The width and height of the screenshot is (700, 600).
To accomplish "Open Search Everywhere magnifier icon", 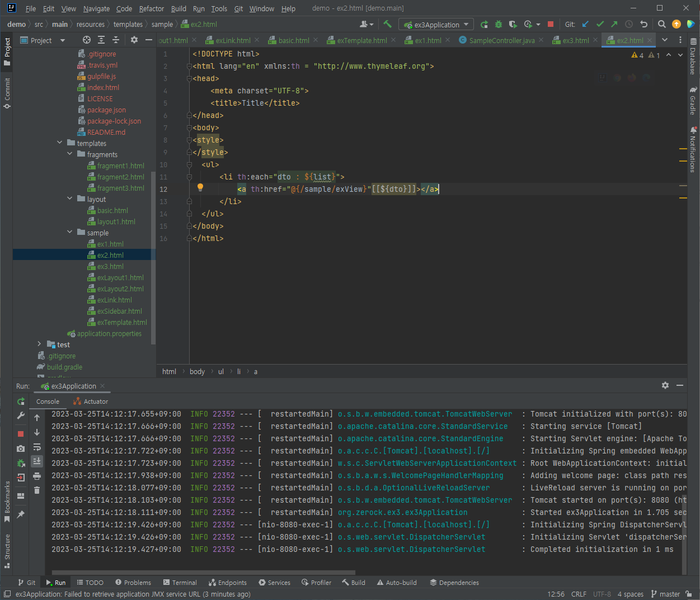I will pos(661,24).
